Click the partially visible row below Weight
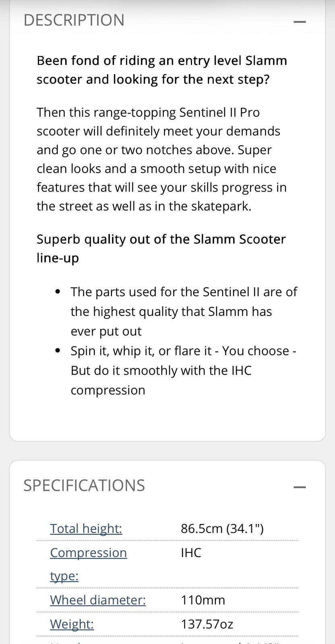This screenshot has width=335, height=644. (x=167, y=641)
